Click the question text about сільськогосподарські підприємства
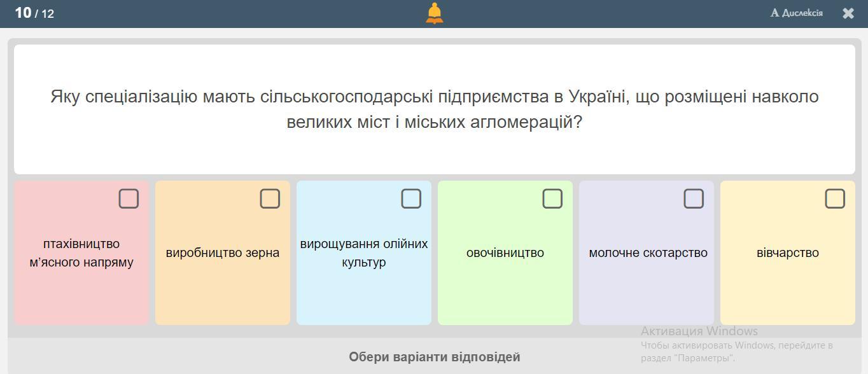The height and width of the screenshot is (374, 868). (x=435, y=109)
